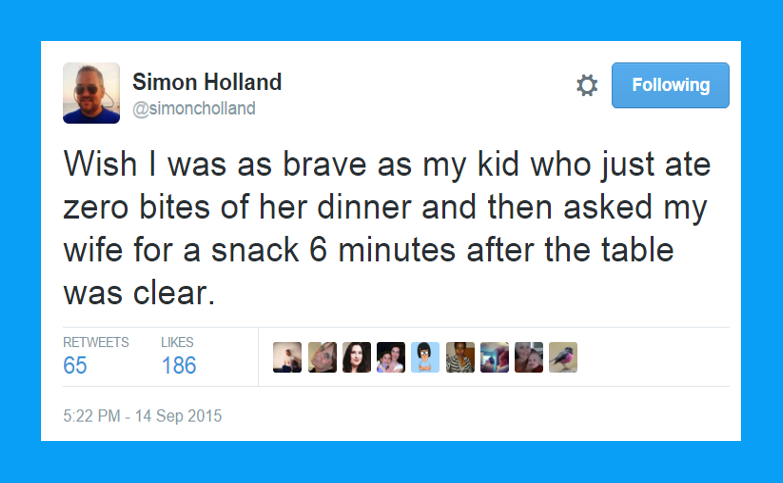Open the striped-shirt person avatar

pos(460,357)
